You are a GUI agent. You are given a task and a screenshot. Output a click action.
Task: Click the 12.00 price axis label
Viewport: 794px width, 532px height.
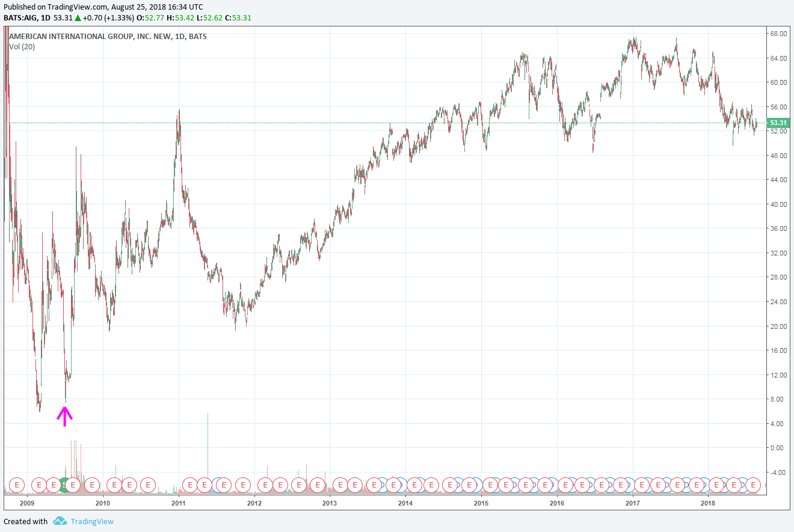tap(779, 375)
